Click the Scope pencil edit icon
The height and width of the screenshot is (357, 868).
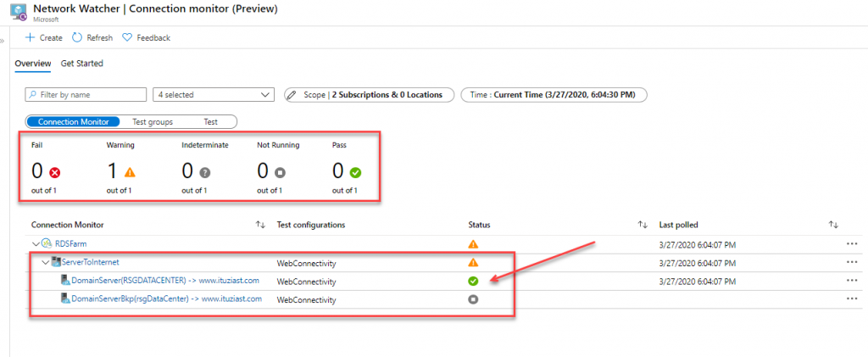(294, 95)
